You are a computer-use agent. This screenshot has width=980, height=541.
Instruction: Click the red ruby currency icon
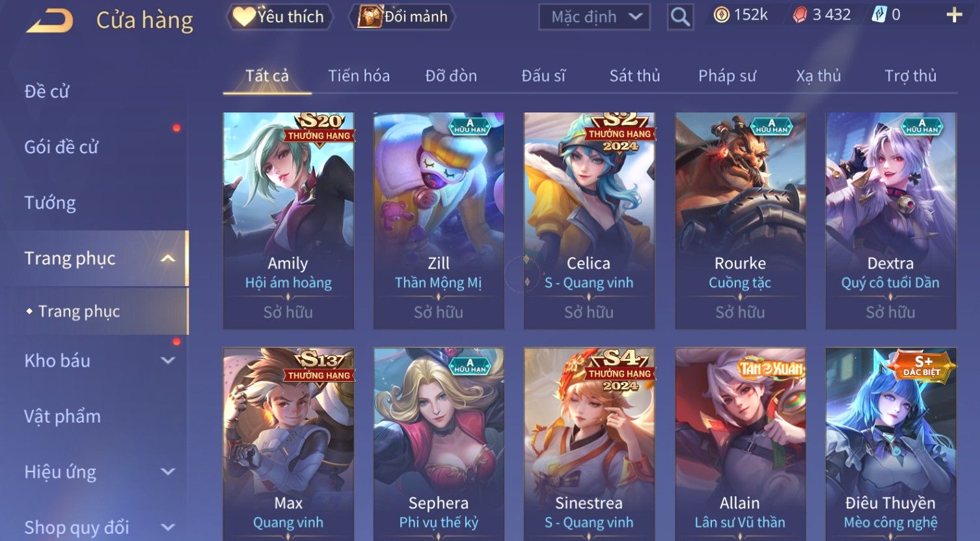pos(800,15)
